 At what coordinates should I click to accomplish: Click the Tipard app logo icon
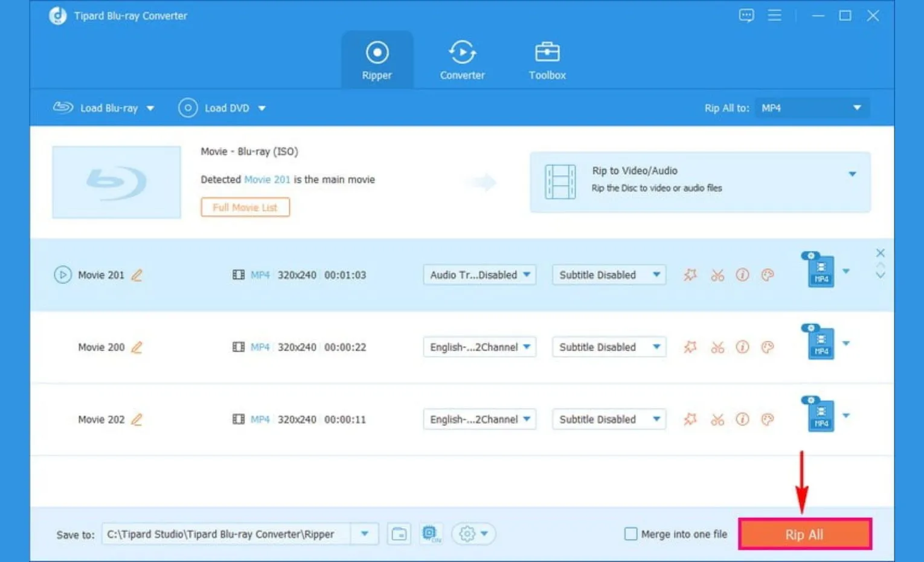tap(58, 16)
